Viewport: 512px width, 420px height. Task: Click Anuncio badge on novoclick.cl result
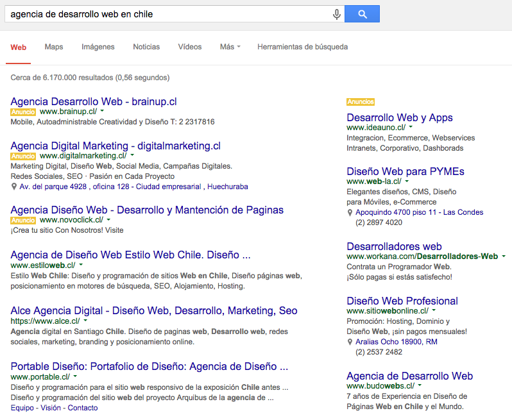pyautogui.click(x=23, y=221)
